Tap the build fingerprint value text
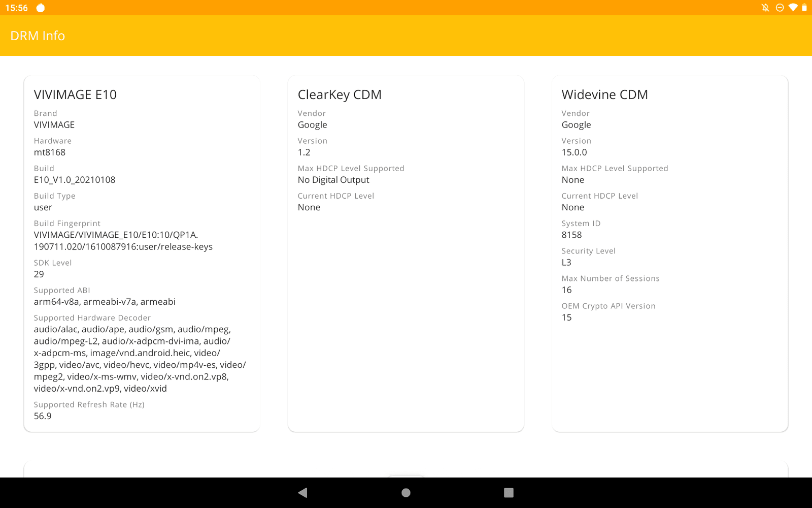Viewport: 812px width, 508px height. [x=123, y=241]
